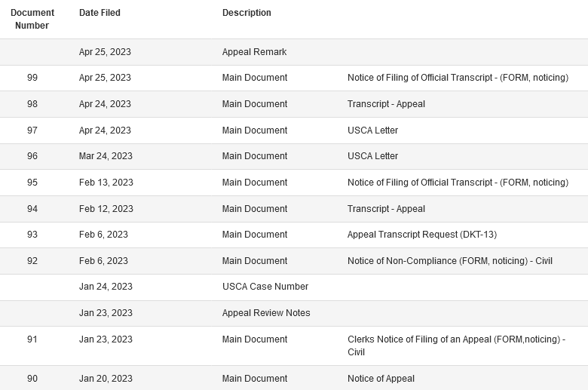
Task: Open Notice of Non-Compliance (FORM, noticing) - Civil
Action: coord(449,261)
